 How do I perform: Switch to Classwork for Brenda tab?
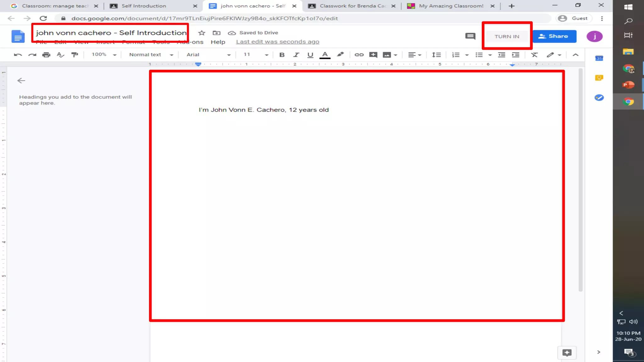(x=352, y=6)
